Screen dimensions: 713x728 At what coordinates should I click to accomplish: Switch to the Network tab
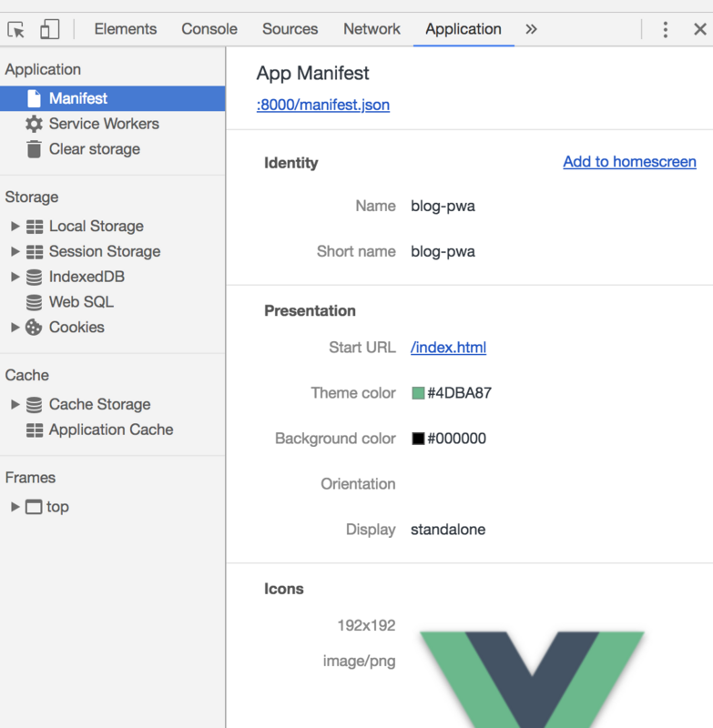pos(372,29)
